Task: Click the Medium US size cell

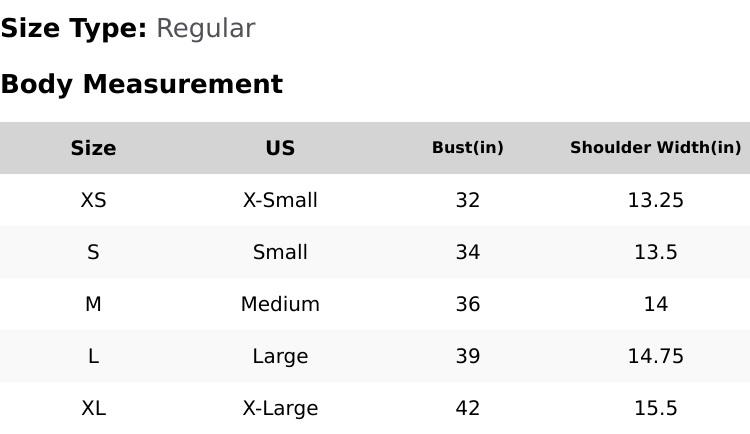Action: pos(280,304)
